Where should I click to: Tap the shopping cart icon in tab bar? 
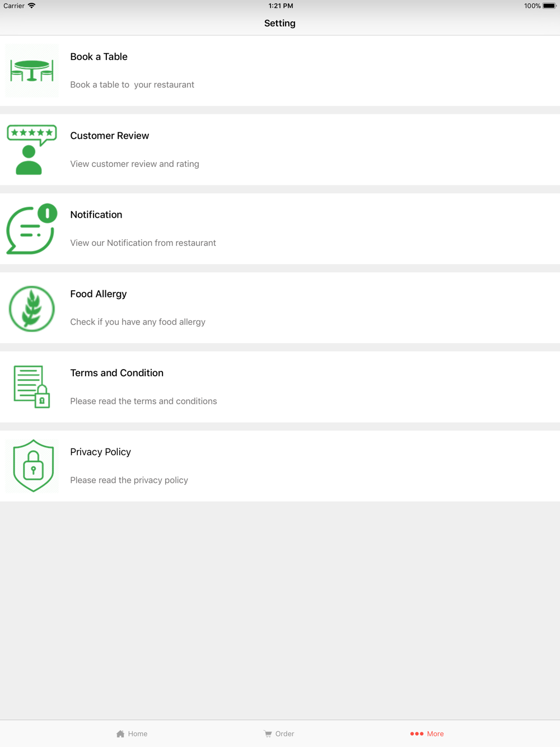pyautogui.click(x=268, y=734)
